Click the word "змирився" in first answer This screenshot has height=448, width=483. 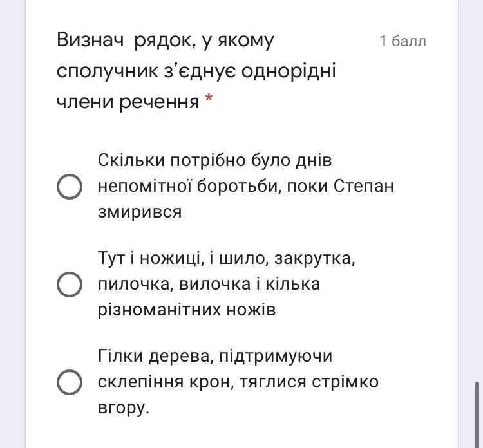pyautogui.click(x=140, y=212)
